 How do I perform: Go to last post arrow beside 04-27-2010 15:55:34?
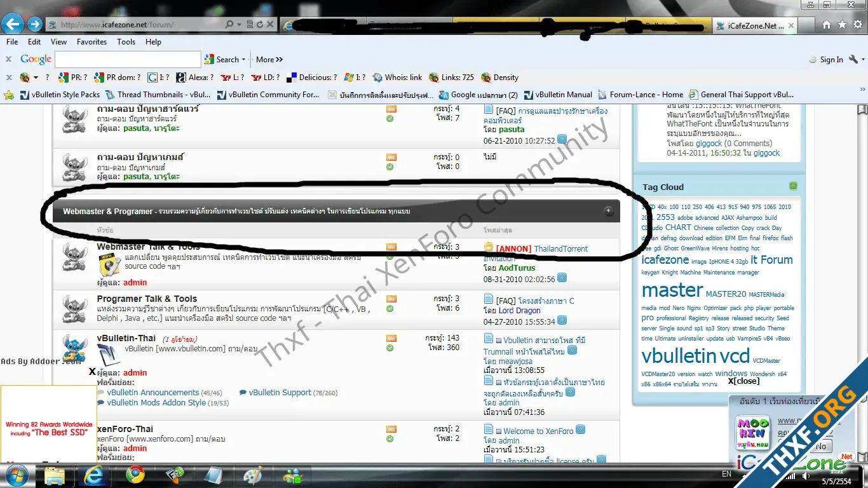pyautogui.click(x=562, y=322)
